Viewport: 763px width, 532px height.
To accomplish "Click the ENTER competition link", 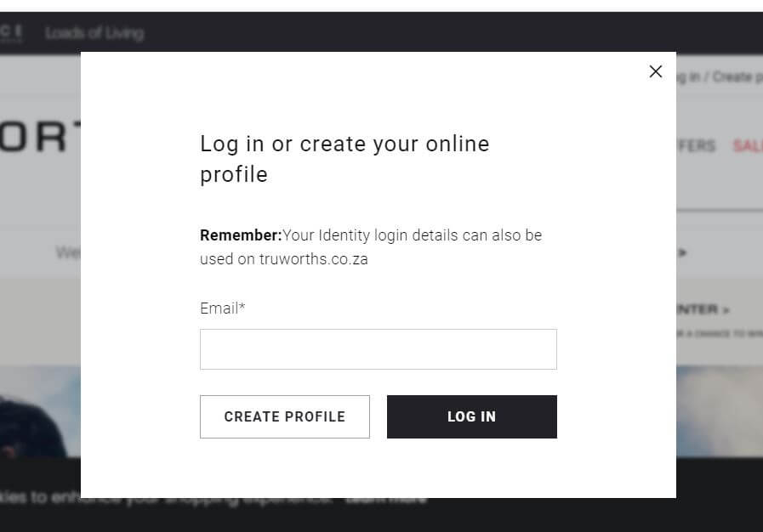I will click(703, 309).
